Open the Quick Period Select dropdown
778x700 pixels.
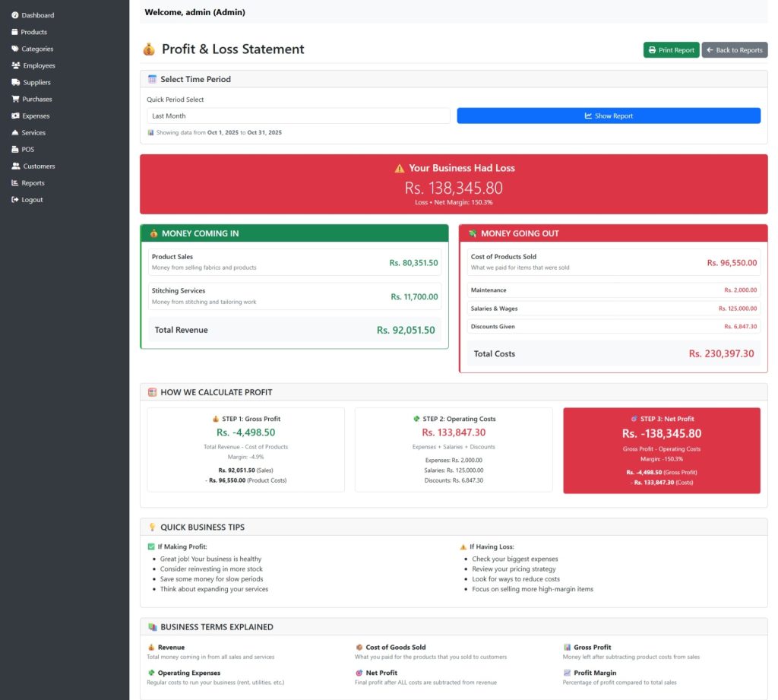[x=298, y=116]
